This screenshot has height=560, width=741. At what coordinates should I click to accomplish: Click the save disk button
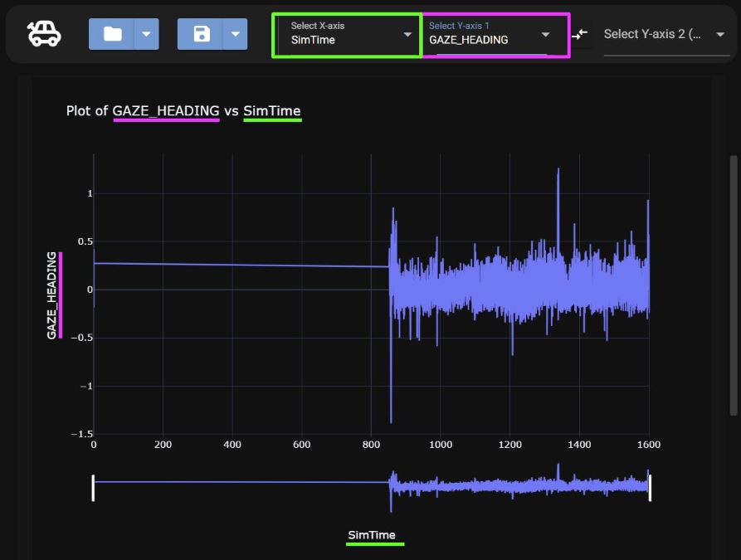click(200, 34)
